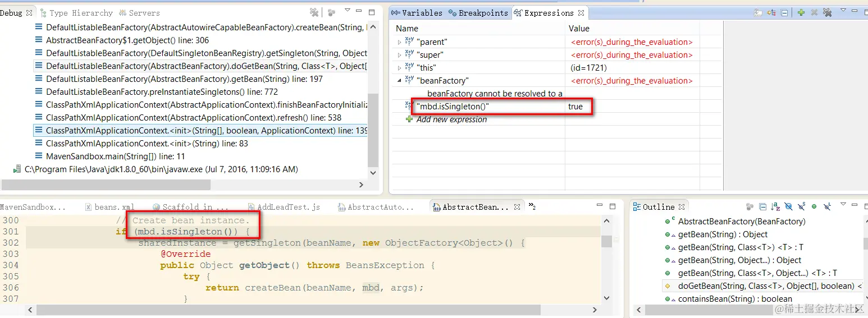Screen dimensions: 868x318
Task: Open the AddLeadTest.js editor tab
Action: [284, 207]
